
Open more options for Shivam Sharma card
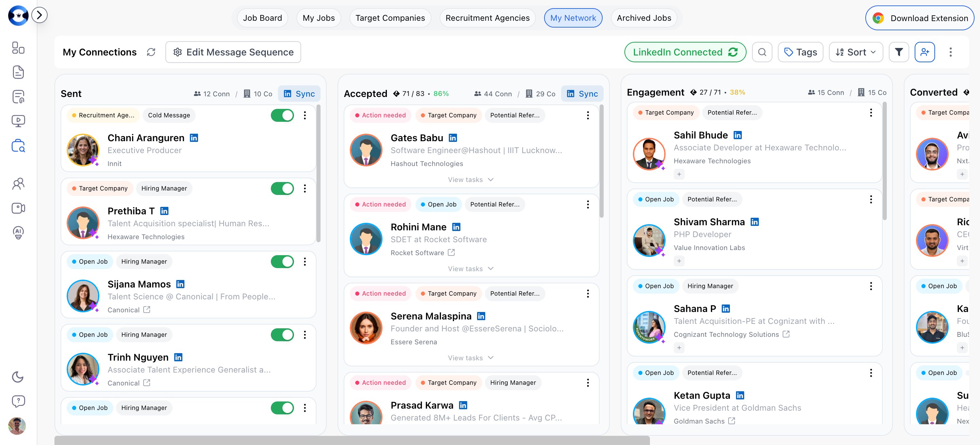point(871,199)
